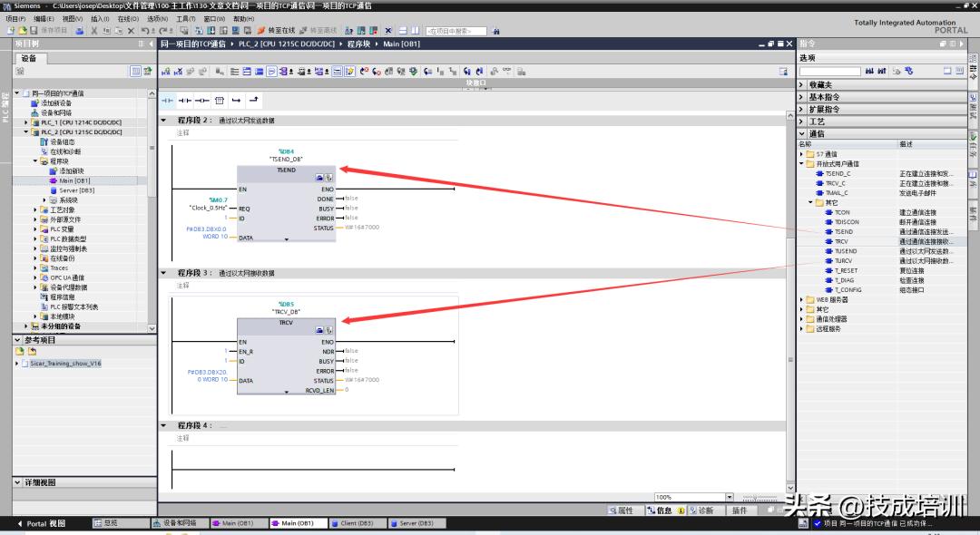The image size is (980, 535).
Task: Select TUSEND instruction in the list
Action: click(x=846, y=251)
